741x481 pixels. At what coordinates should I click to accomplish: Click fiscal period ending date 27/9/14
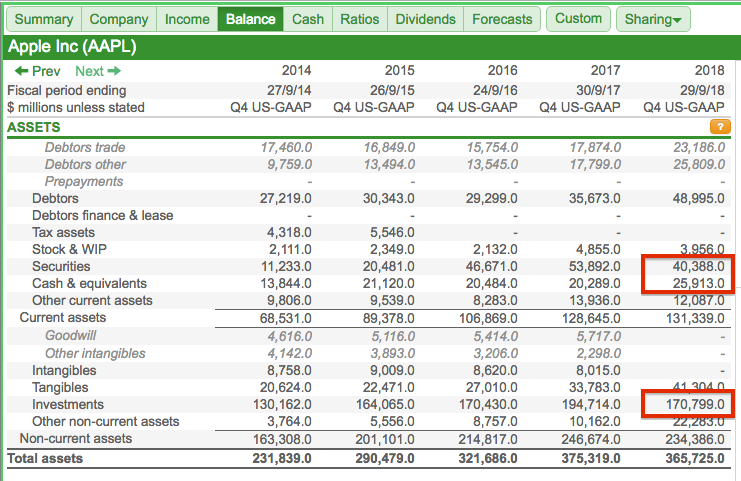[x=289, y=90]
